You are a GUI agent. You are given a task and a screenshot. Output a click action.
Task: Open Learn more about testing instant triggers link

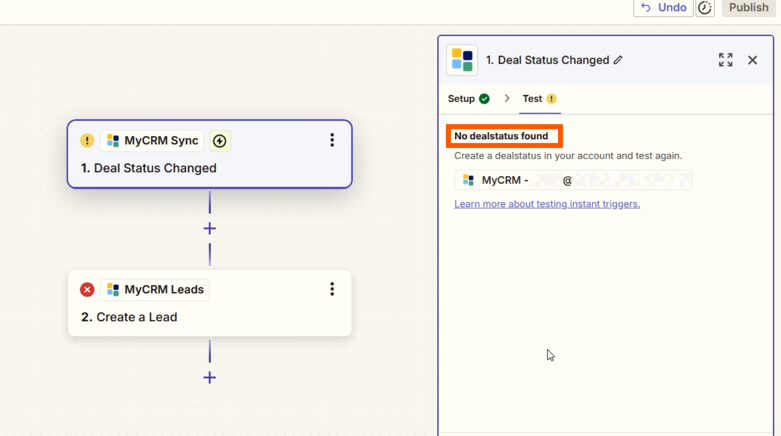pos(547,204)
